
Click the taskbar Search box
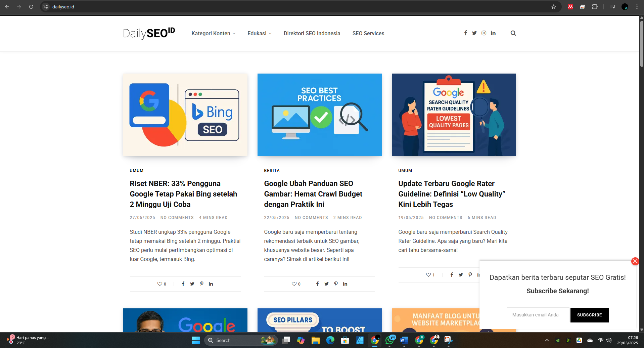[241, 340]
